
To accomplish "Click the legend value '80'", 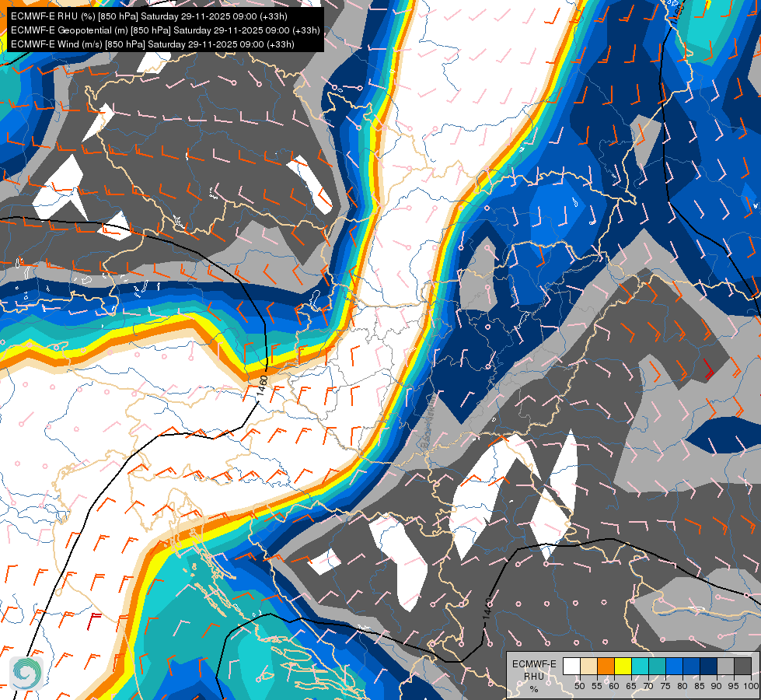I will point(682,686).
